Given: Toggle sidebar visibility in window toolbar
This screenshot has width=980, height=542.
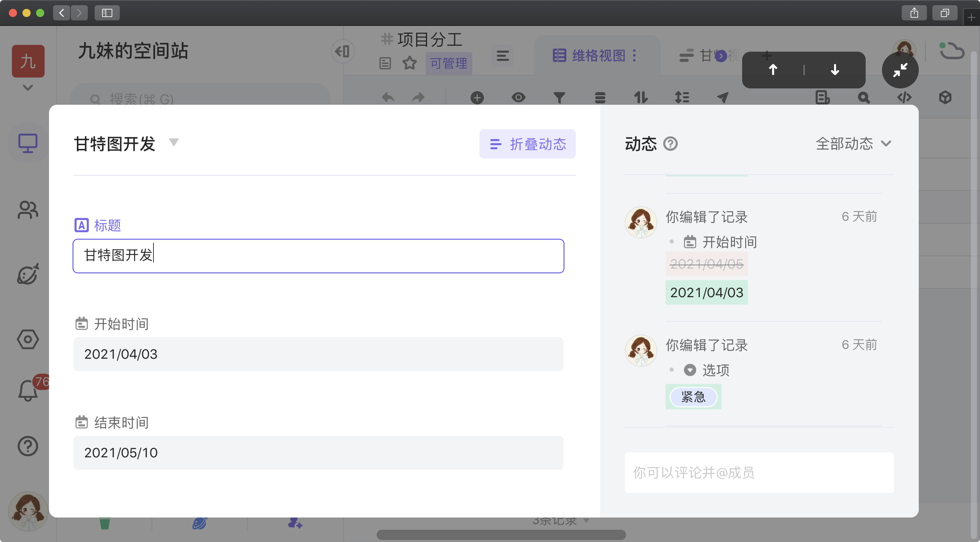Looking at the screenshot, I should click(x=107, y=13).
